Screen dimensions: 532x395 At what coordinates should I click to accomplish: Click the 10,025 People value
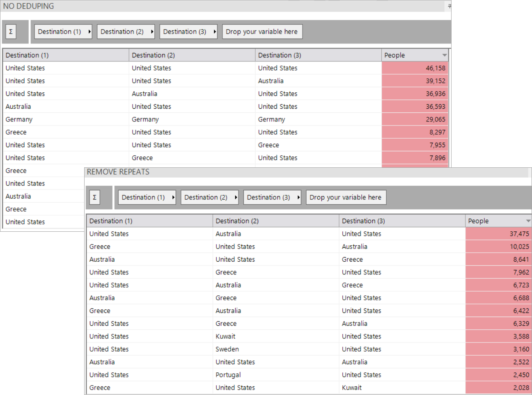[x=519, y=247]
